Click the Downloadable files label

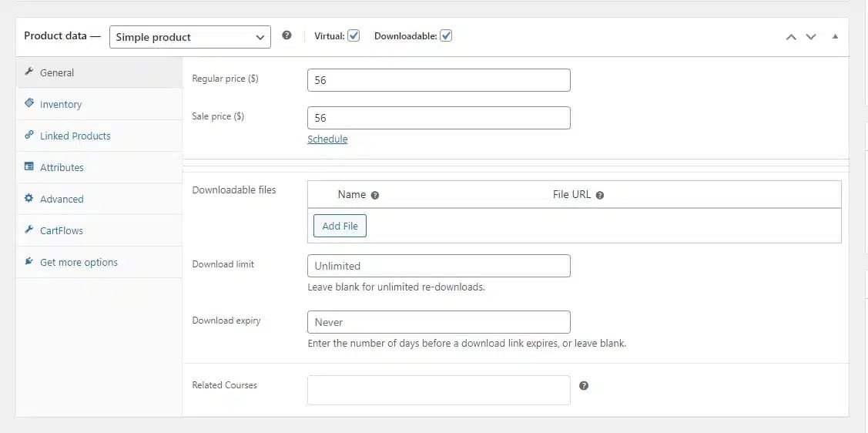[234, 190]
